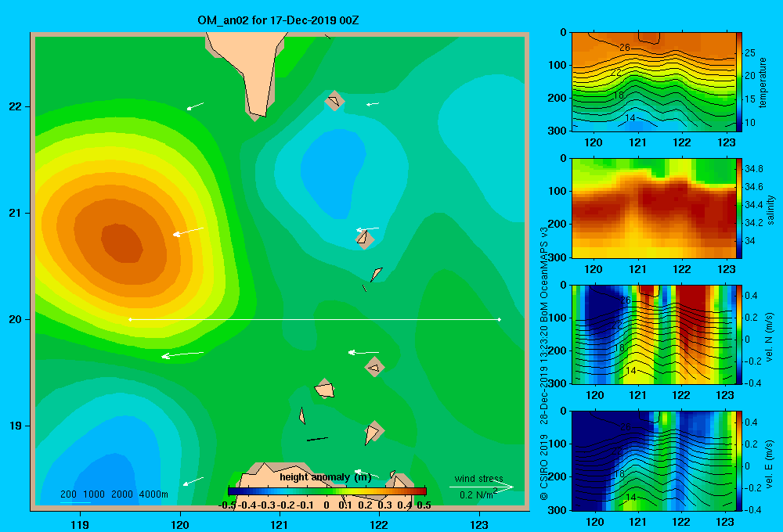The width and height of the screenshot is (783, 532).
Task: Click the blue low-anomaly center near 121.5E 21.5N
Action: pos(334,172)
